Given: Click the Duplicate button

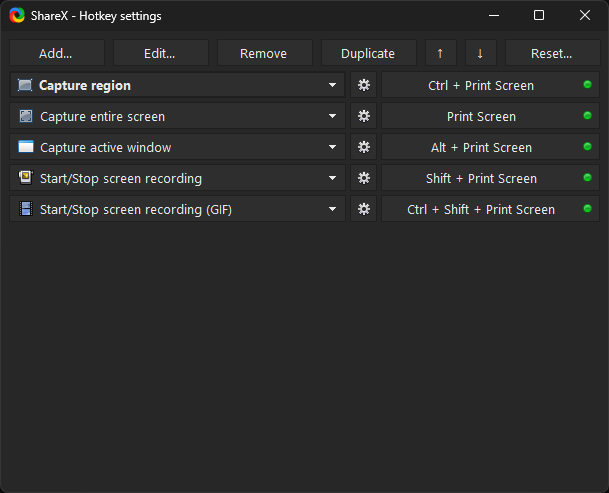Looking at the screenshot, I should tap(369, 53).
